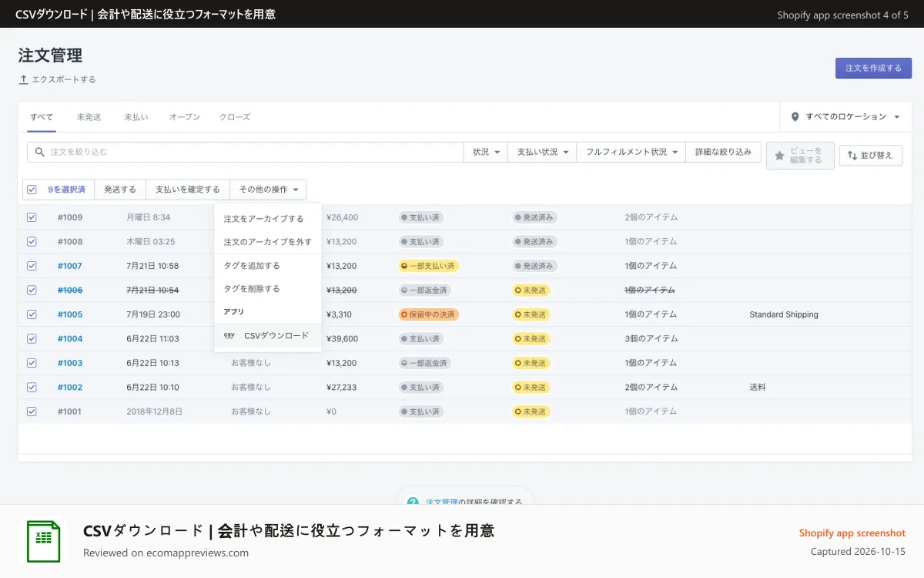Open the フルフィルメント状況 filter dropdown
Viewport: 924px width, 578px height.
631,153
